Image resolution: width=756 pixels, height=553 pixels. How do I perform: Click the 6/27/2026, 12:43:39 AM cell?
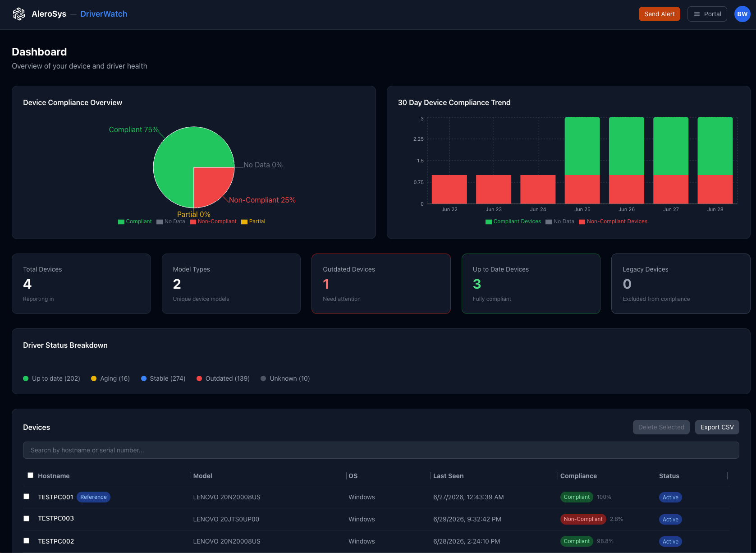468,497
